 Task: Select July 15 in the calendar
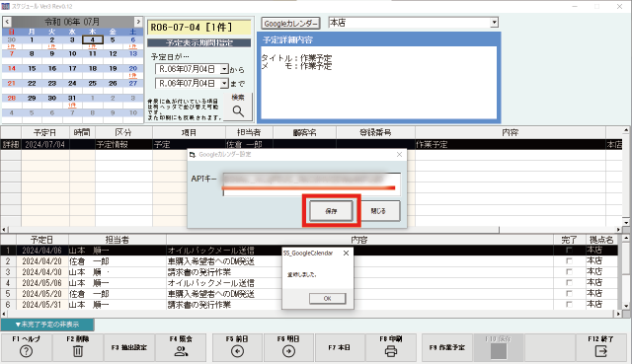click(32, 68)
